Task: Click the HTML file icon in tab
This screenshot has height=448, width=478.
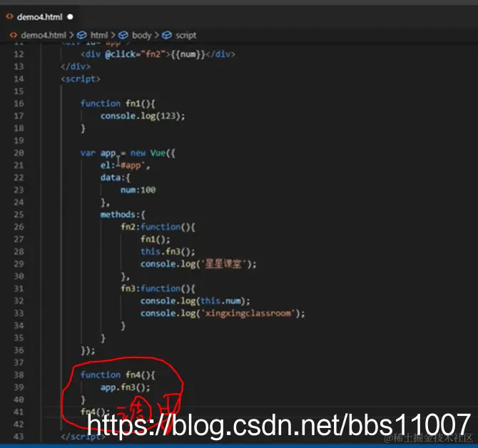Action: pyautogui.click(x=10, y=16)
